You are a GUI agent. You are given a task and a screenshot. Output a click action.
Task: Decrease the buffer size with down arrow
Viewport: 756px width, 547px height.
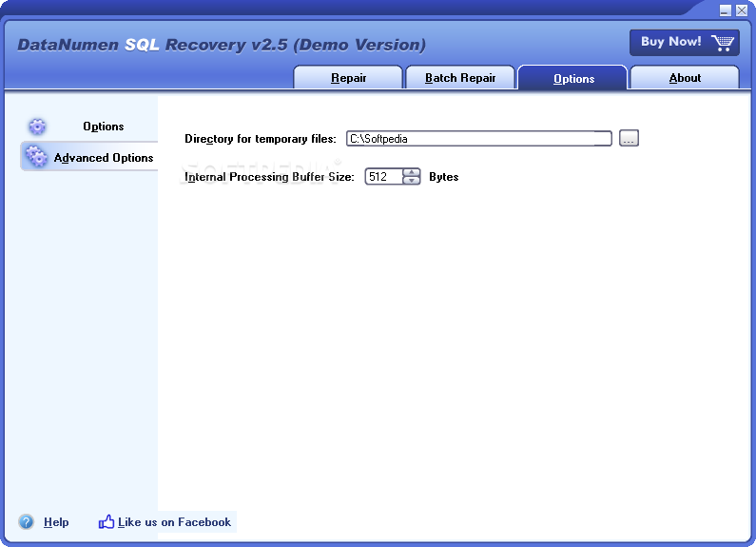411,181
